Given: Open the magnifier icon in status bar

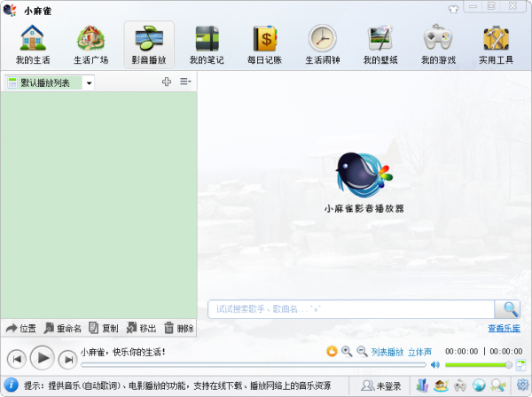Looking at the screenshot, I should pos(498,385).
